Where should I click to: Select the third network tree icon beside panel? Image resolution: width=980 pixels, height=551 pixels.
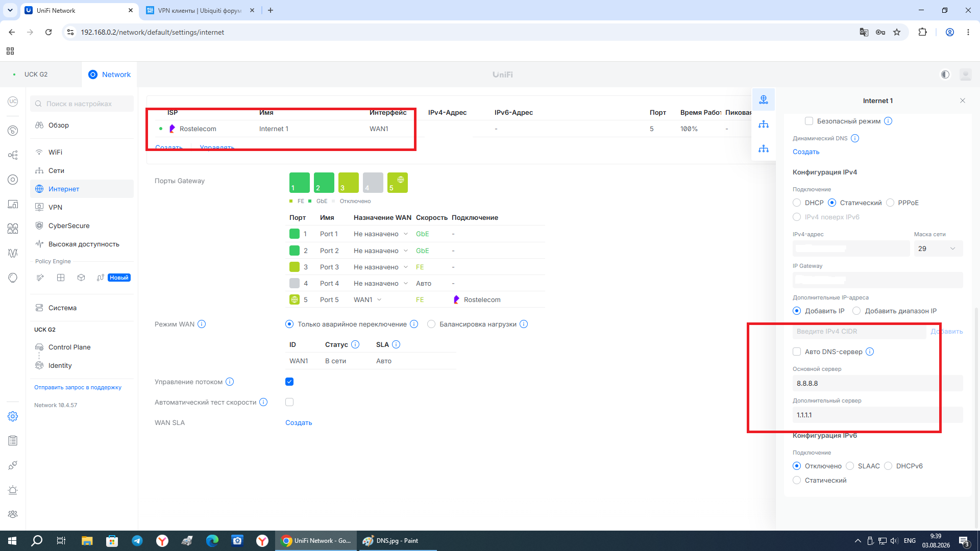(764, 149)
